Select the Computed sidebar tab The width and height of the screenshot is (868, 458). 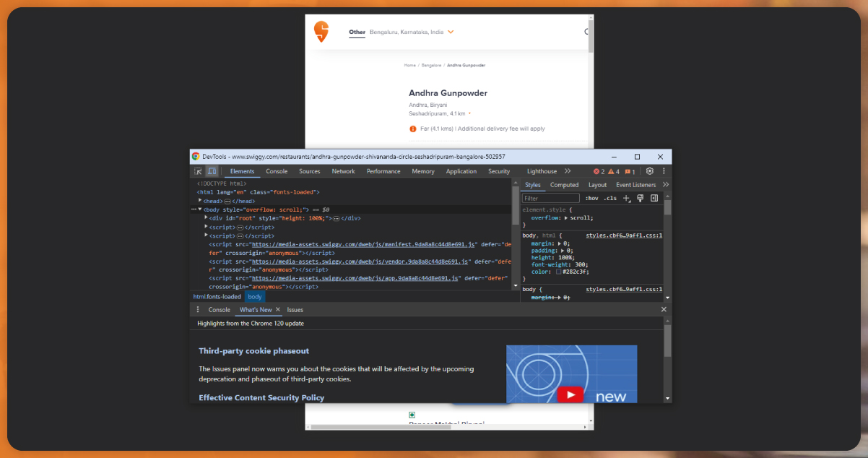[x=565, y=185]
